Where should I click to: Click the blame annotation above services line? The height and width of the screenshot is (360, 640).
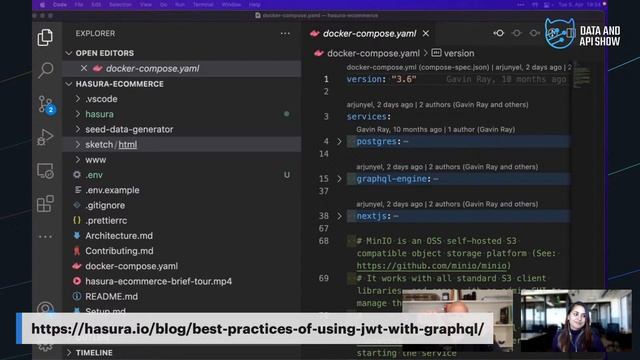(437, 104)
